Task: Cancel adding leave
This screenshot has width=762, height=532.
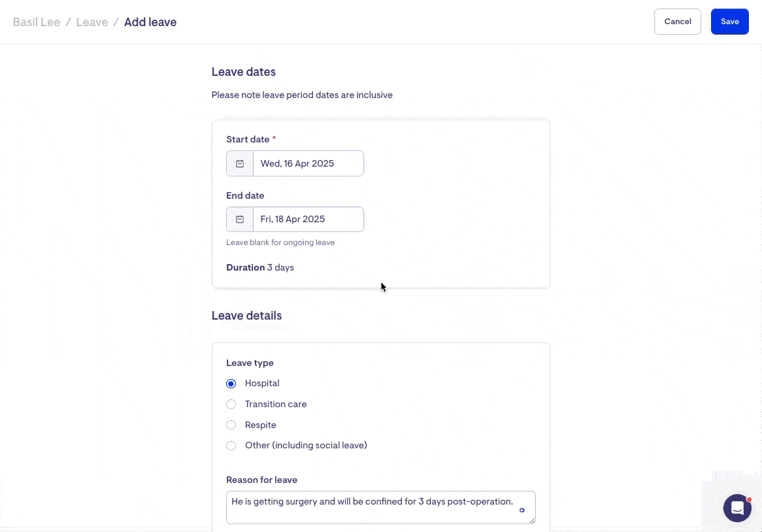Action: pyautogui.click(x=678, y=22)
